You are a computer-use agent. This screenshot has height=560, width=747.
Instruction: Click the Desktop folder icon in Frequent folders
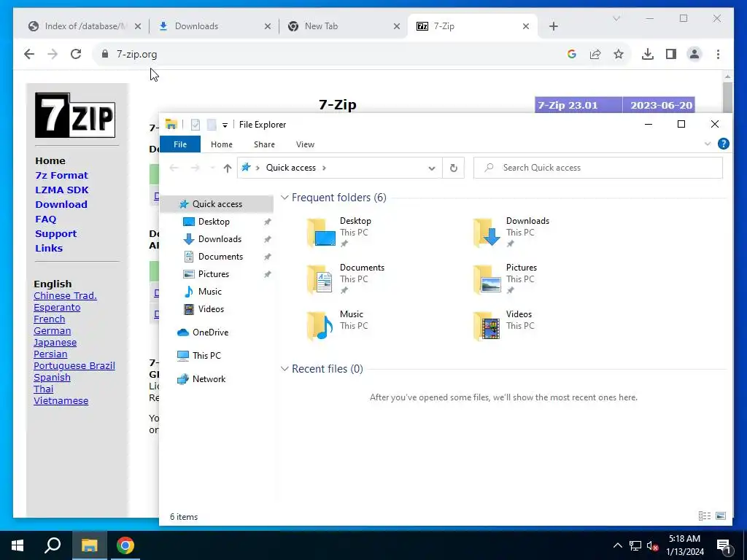click(x=321, y=233)
